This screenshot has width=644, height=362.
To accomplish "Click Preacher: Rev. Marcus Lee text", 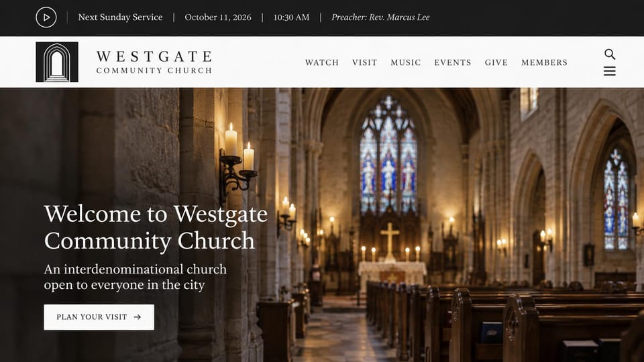I will [380, 17].
